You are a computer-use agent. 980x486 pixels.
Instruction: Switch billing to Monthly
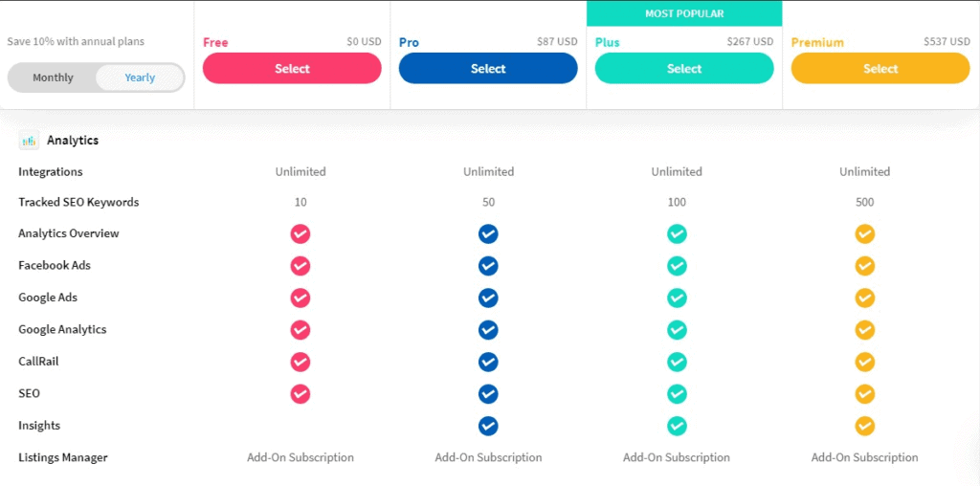(54, 77)
